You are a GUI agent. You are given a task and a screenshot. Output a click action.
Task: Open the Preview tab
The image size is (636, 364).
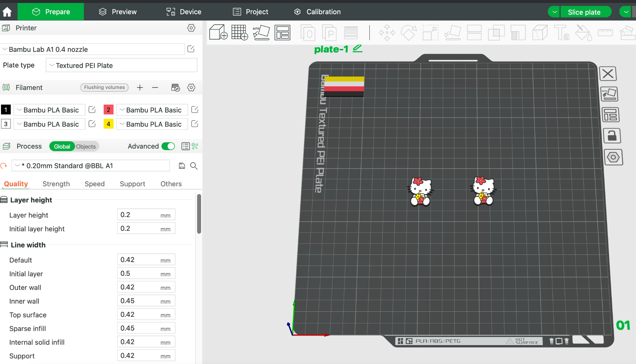tap(118, 12)
